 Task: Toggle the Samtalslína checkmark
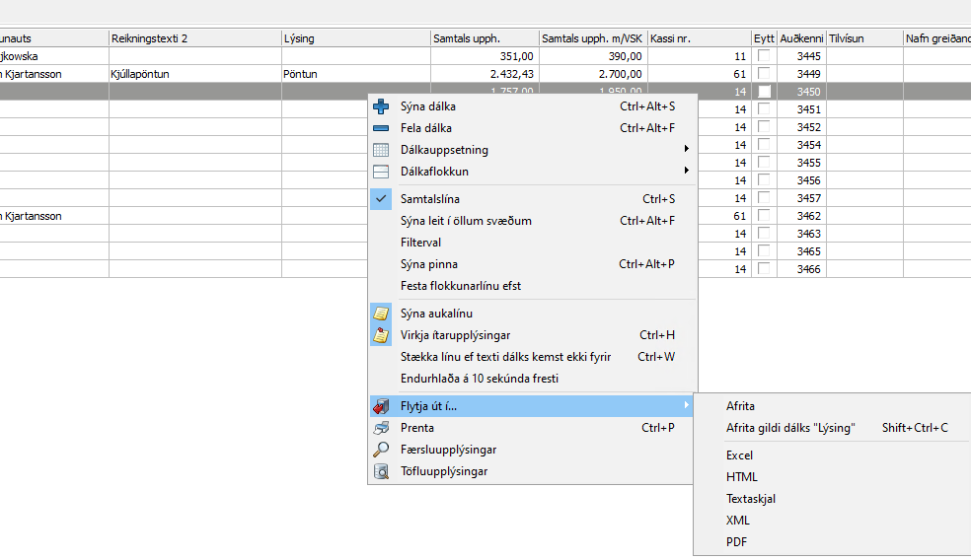click(382, 199)
